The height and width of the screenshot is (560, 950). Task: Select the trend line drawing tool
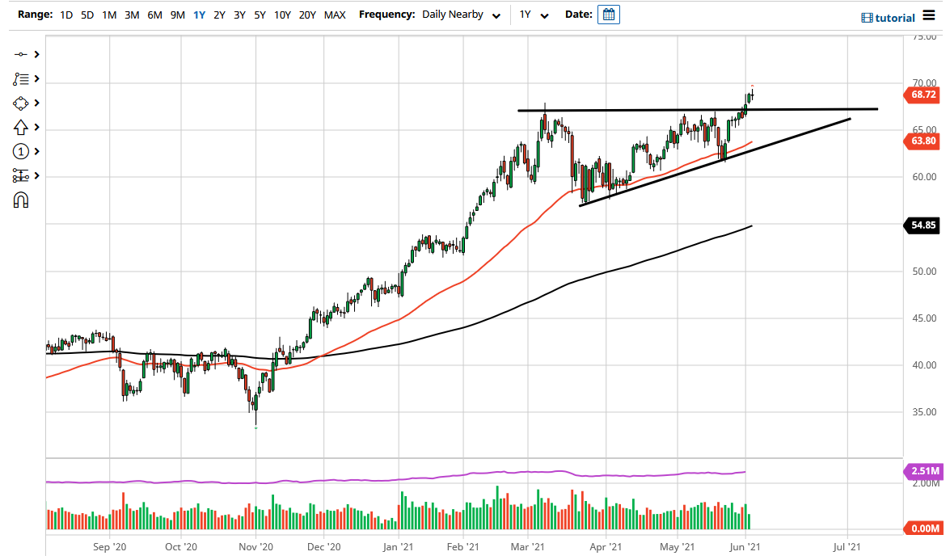click(20, 54)
